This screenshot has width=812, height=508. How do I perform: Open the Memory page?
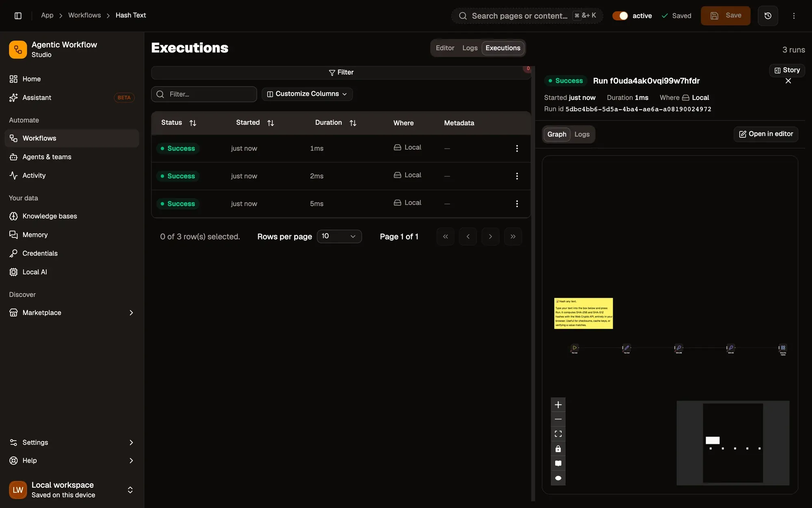(x=72, y=235)
